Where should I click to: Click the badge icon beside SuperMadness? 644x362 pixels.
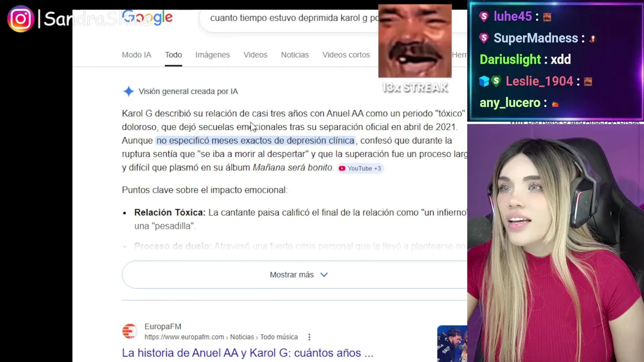point(484,38)
